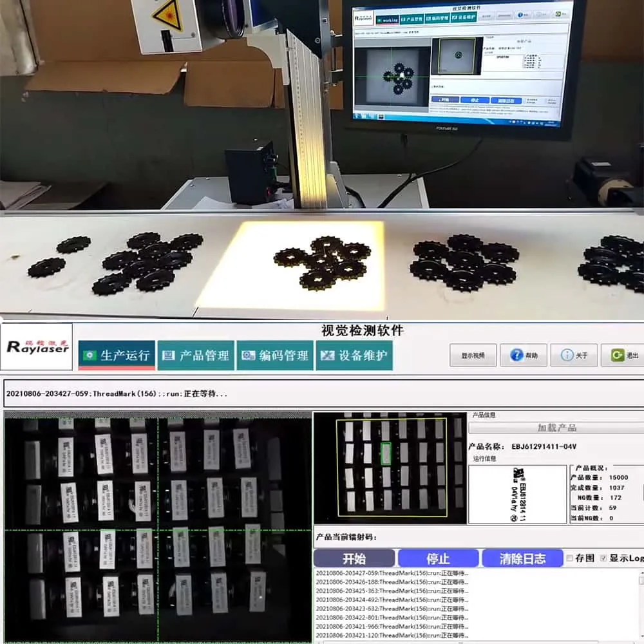Image resolution: width=644 pixels, height=644 pixels.
Task: Click the green highlighted label in overview image
Action: click(386, 453)
